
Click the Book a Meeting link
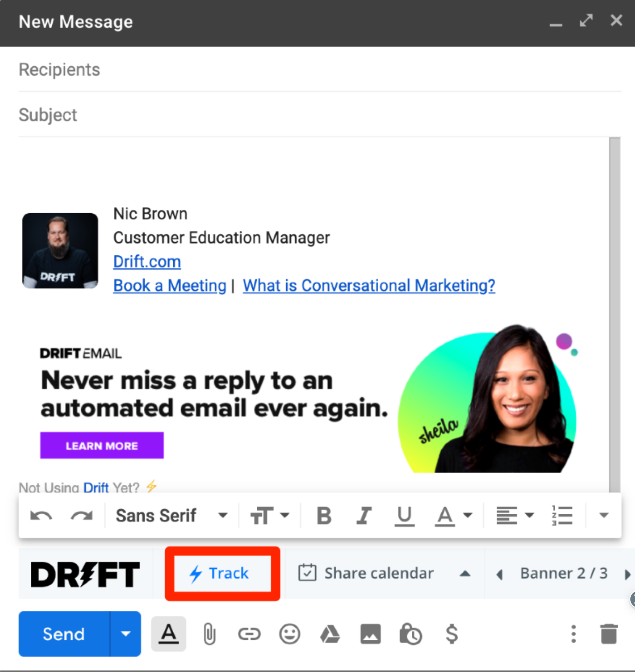pyautogui.click(x=170, y=286)
